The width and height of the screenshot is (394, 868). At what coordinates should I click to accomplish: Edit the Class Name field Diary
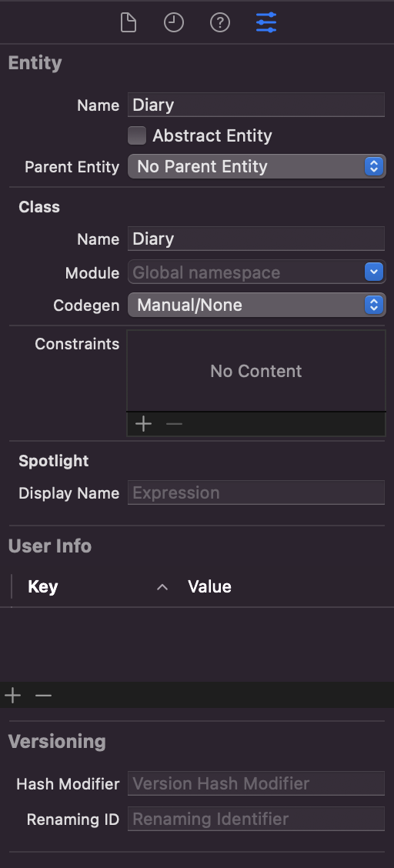click(256, 239)
